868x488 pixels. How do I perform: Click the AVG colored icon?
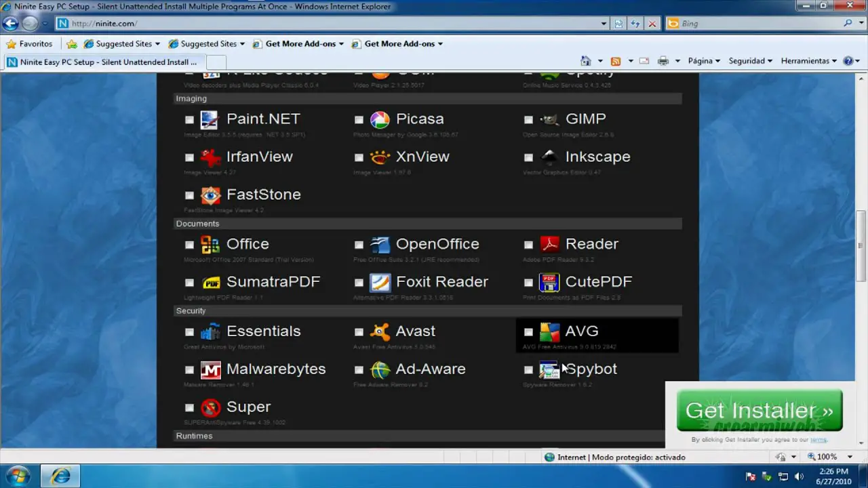tap(549, 332)
